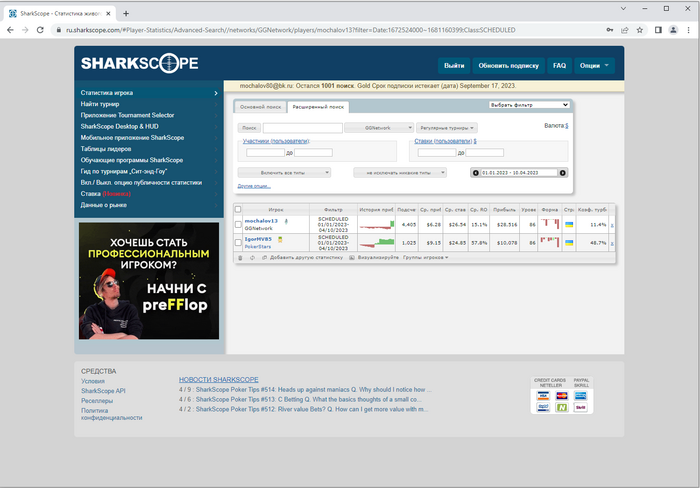Viewport: 700px width, 488px height.
Task: Open player link mochalov13
Action: click(261, 221)
